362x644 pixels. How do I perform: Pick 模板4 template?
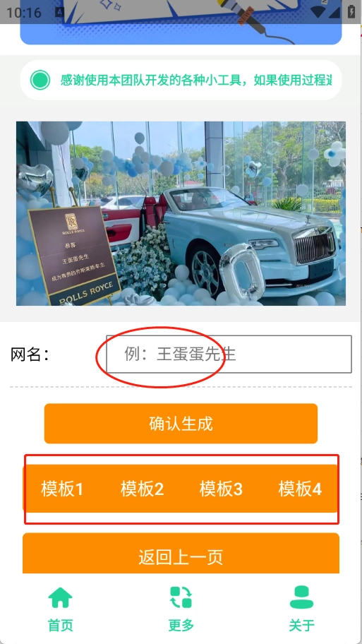click(x=300, y=489)
